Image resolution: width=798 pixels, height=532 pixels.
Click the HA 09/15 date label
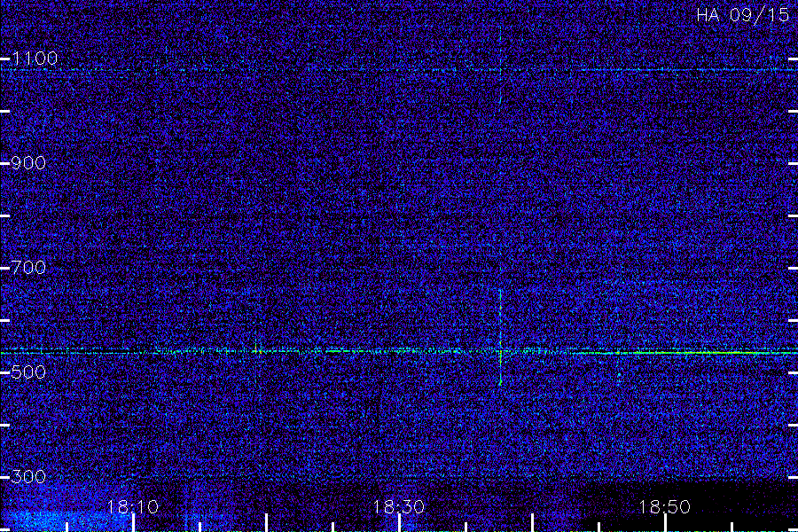pos(743,15)
